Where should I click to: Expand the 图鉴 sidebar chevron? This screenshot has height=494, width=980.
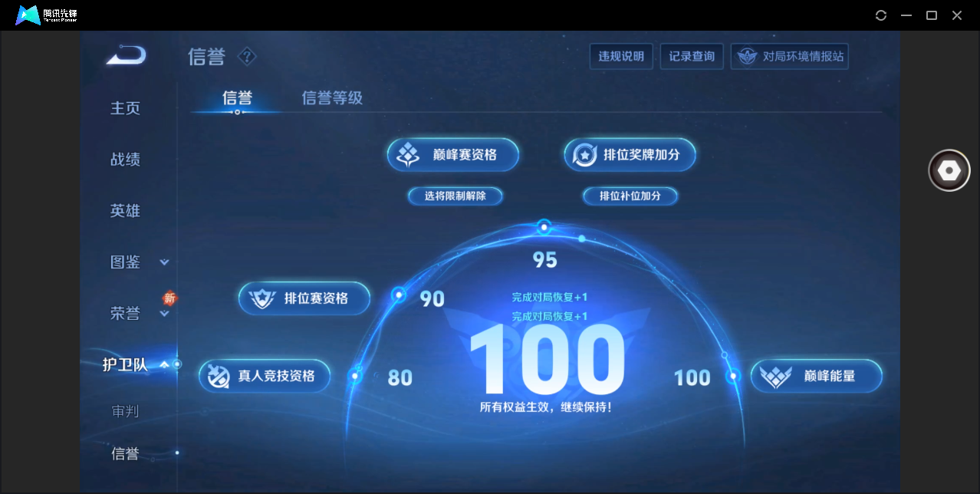point(164,262)
